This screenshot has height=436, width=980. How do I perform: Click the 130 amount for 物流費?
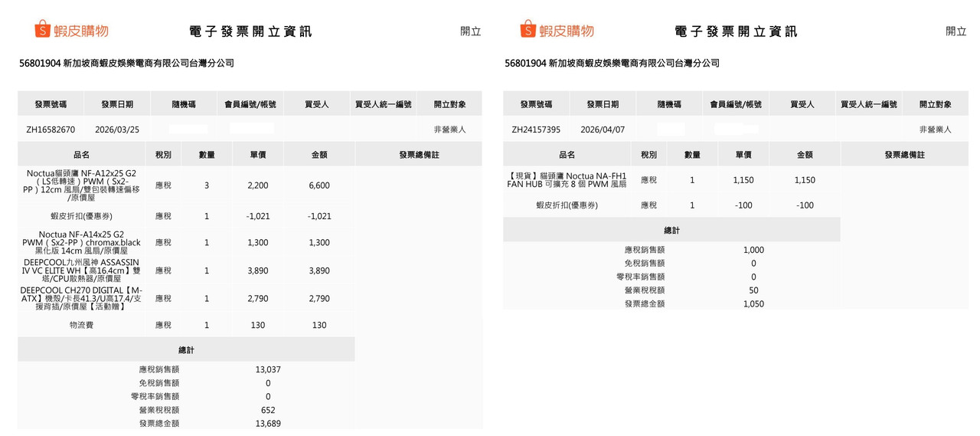tap(319, 325)
